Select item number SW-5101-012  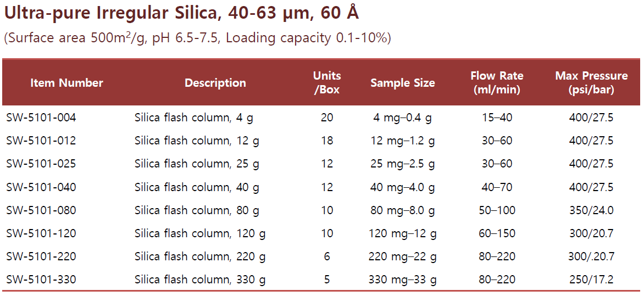tap(41, 141)
